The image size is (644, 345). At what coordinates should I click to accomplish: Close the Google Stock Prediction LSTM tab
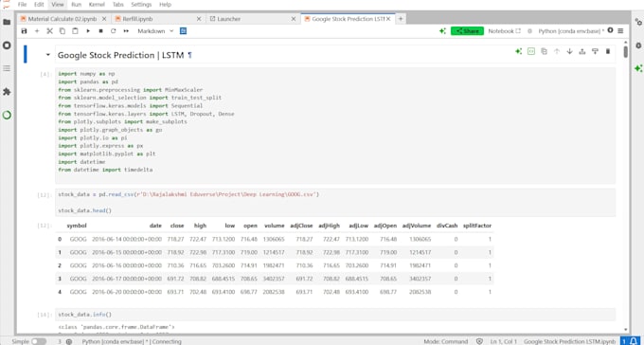(x=388, y=19)
